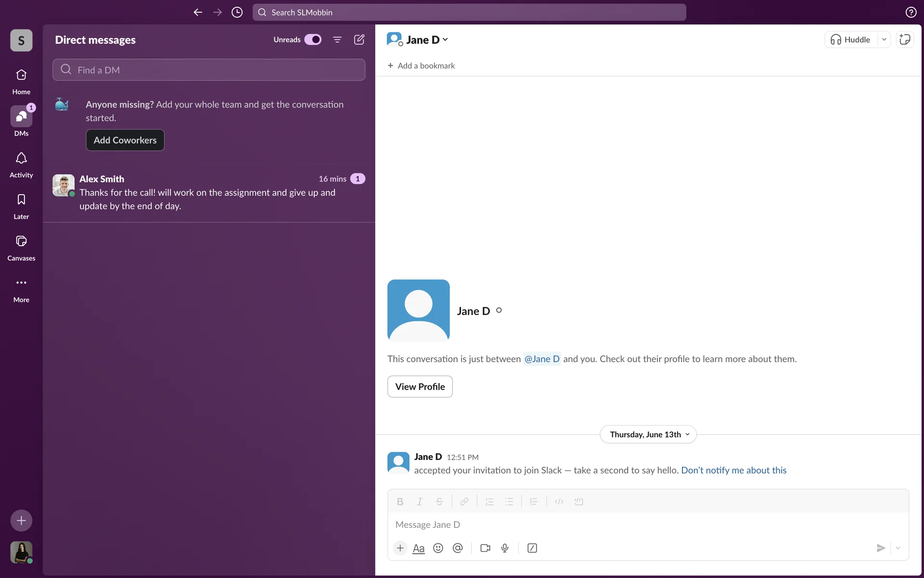The width and height of the screenshot is (924, 578).
Task: Toggle the Aa formatting toolbar
Action: [419, 548]
